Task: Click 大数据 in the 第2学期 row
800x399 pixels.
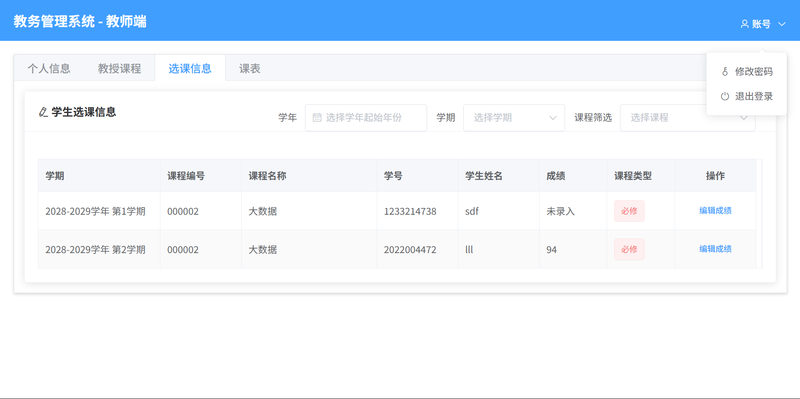Action: (263, 250)
